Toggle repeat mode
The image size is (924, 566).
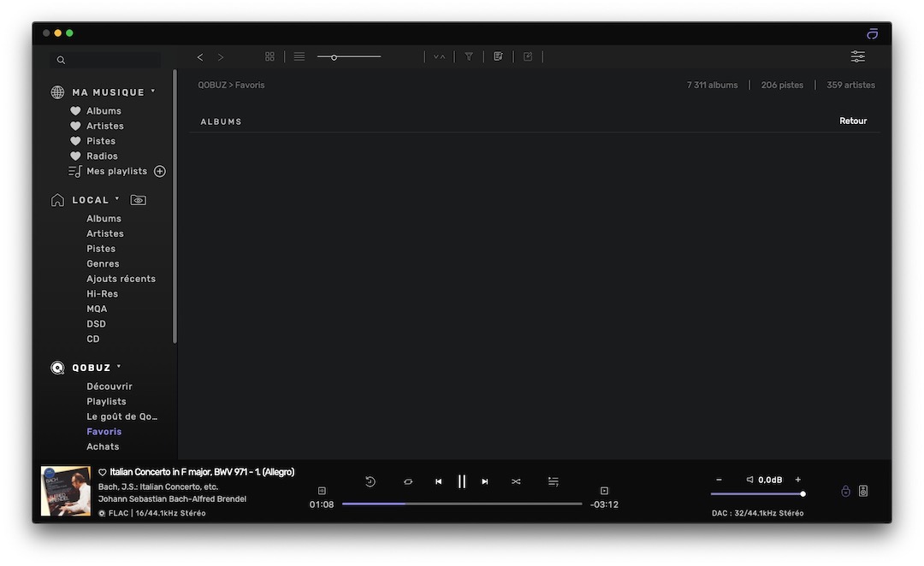pos(408,481)
